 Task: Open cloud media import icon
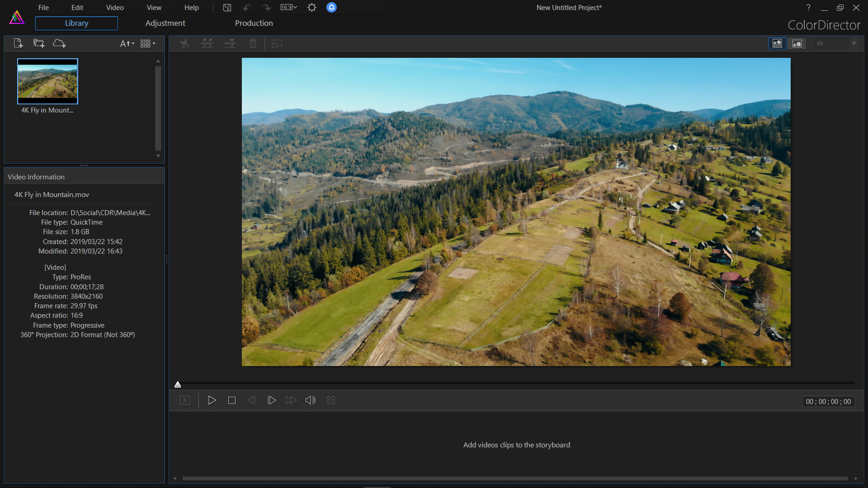[59, 43]
